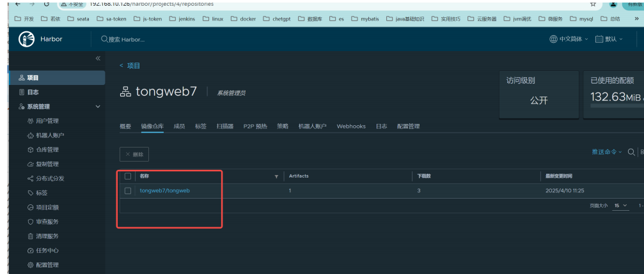This screenshot has height=274, width=644.
Task: Click the 仓库管理 cube icon
Action: click(30, 149)
